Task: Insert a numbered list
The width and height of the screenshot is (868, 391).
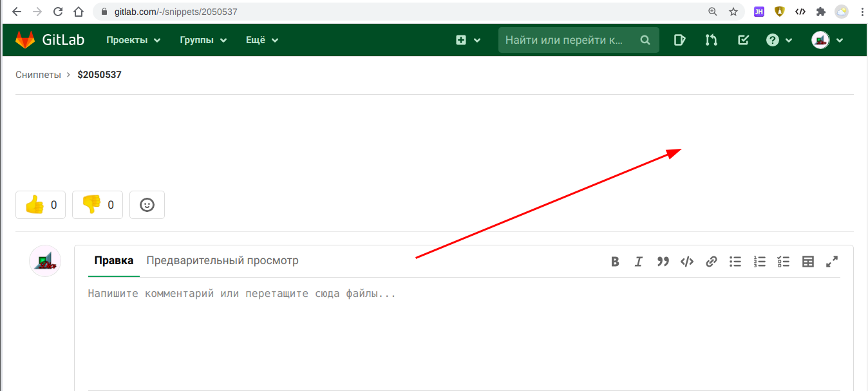Action: 760,262
